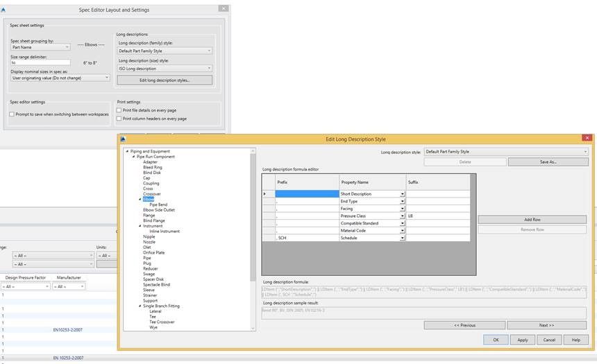Select the Material Code property row
This screenshot has width=597, height=364.
[x=366, y=230]
